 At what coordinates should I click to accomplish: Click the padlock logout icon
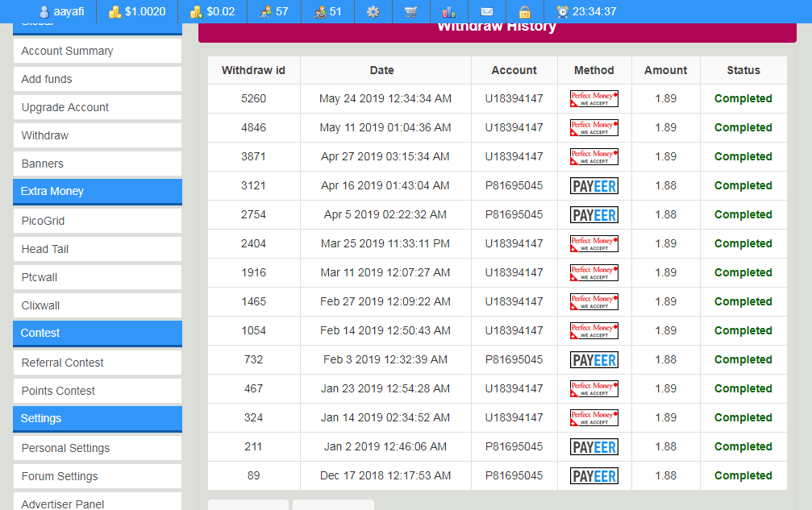pos(525,12)
